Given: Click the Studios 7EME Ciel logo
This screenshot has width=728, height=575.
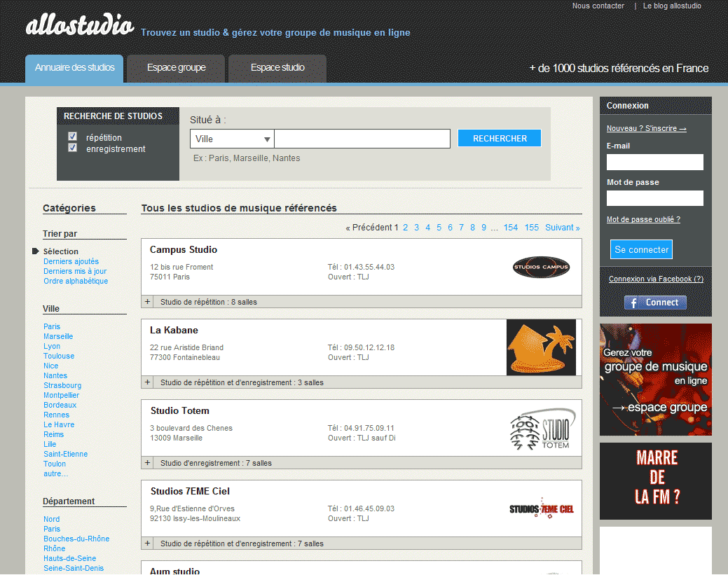Looking at the screenshot, I should pyautogui.click(x=541, y=508).
